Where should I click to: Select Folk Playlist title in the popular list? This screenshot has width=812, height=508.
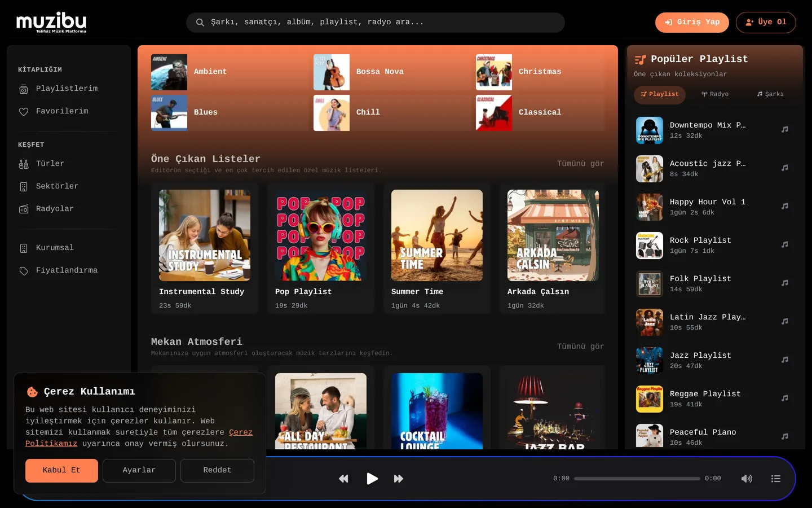(700, 279)
